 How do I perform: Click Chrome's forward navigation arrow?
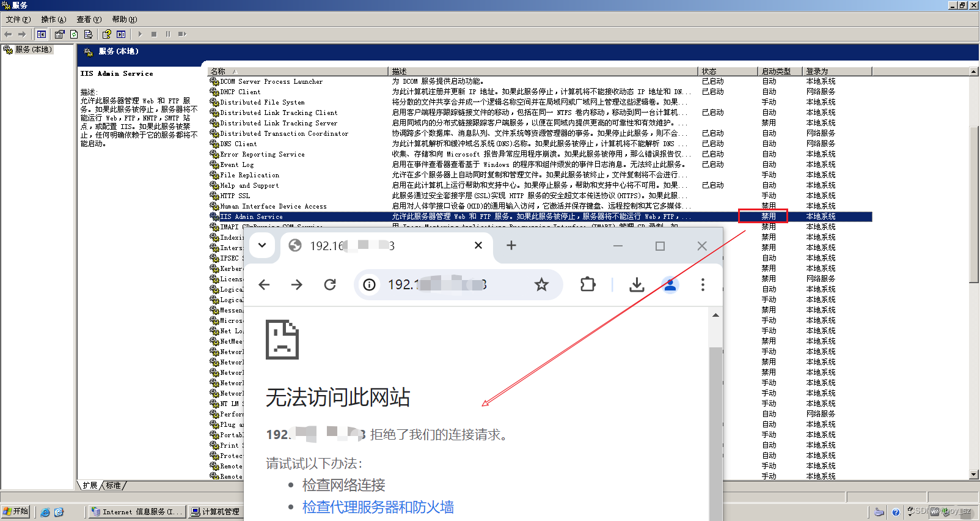point(297,284)
